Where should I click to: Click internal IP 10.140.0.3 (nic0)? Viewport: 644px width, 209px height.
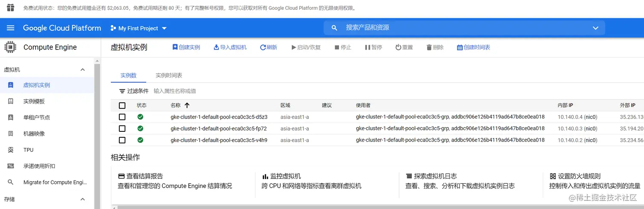pos(578,128)
